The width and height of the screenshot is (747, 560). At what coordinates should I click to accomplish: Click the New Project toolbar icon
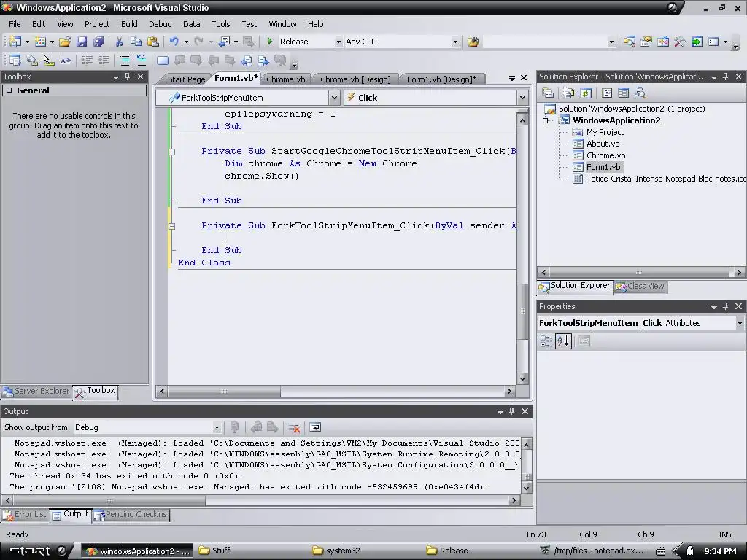pyautogui.click(x=15, y=42)
